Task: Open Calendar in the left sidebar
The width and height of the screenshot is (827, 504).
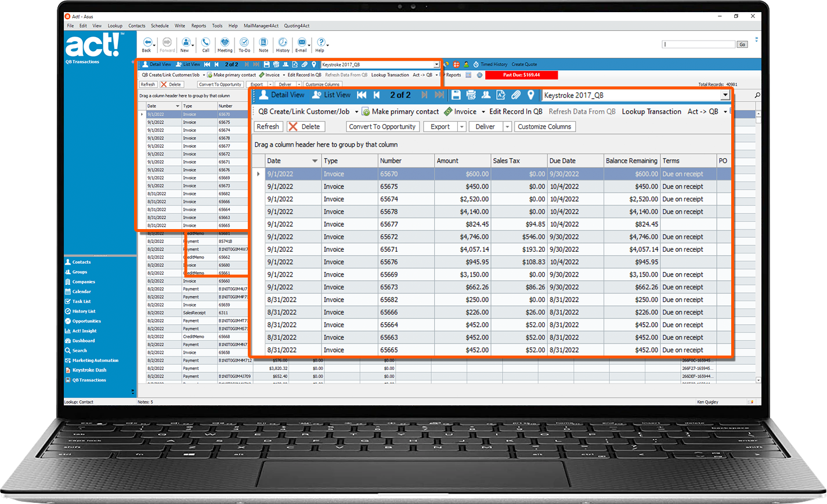Action: (78, 292)
